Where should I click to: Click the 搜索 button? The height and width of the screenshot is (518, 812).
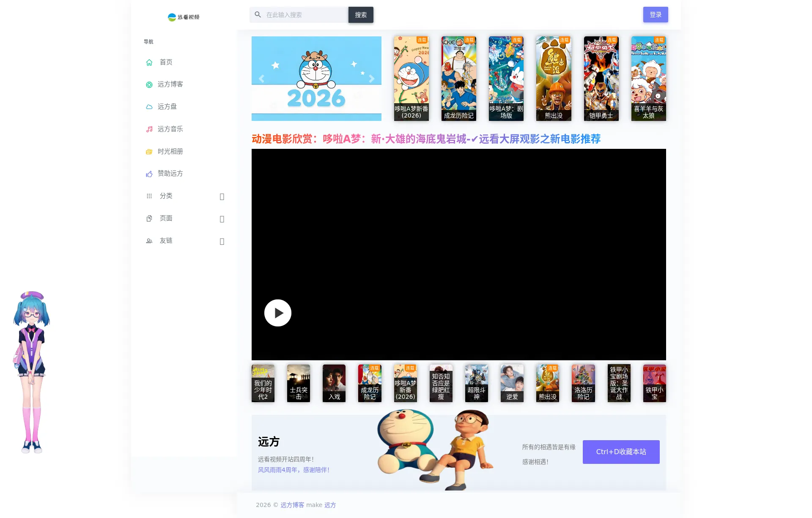[361, 15]
